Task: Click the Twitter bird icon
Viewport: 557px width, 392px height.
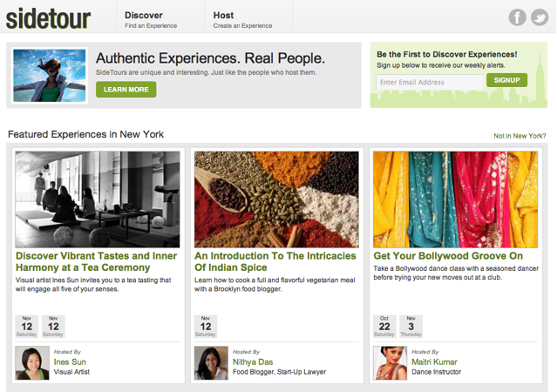Action: coord(540,17)
